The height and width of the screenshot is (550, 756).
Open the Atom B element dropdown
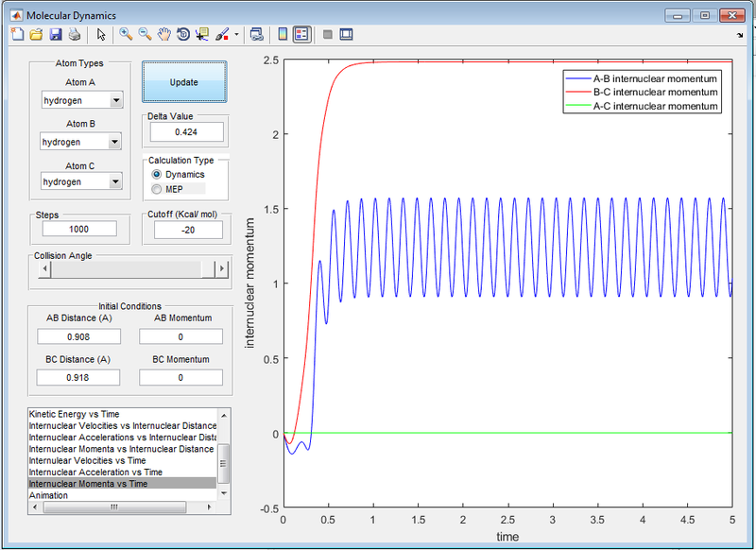pyautogui.click(x=81, y=142)
